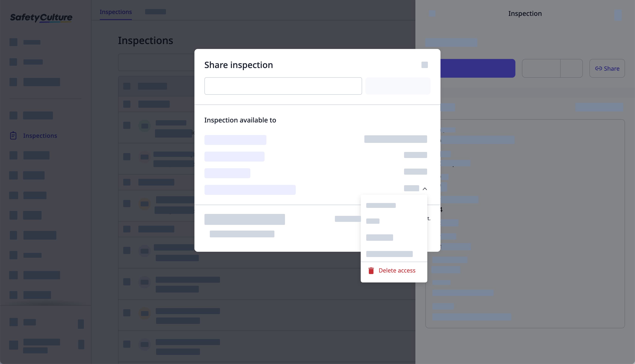The image size is (635, 364).
Task: Click the avatar icon on the bottom inspection row
Action: tap(145, 344)
